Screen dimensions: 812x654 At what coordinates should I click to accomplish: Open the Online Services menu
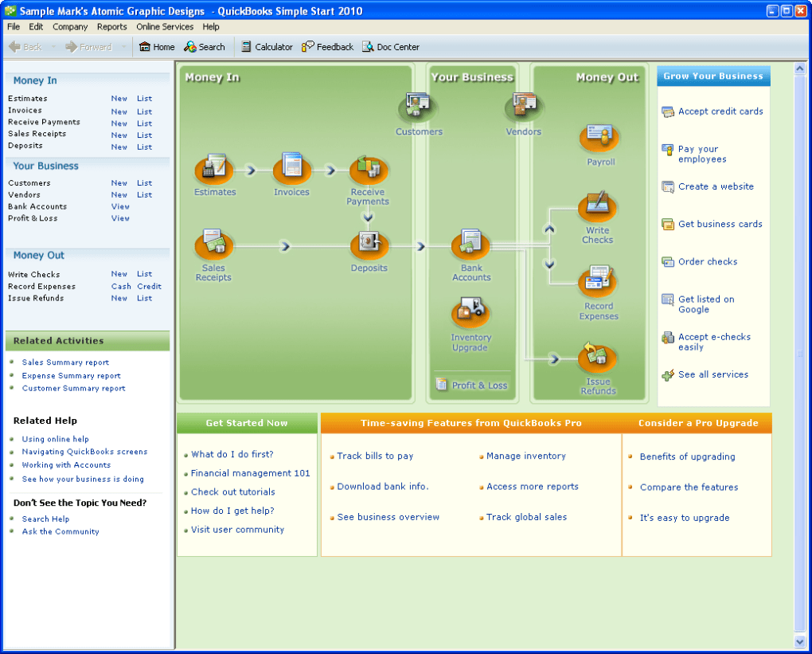pyautogui.click(x=165, y=26)
